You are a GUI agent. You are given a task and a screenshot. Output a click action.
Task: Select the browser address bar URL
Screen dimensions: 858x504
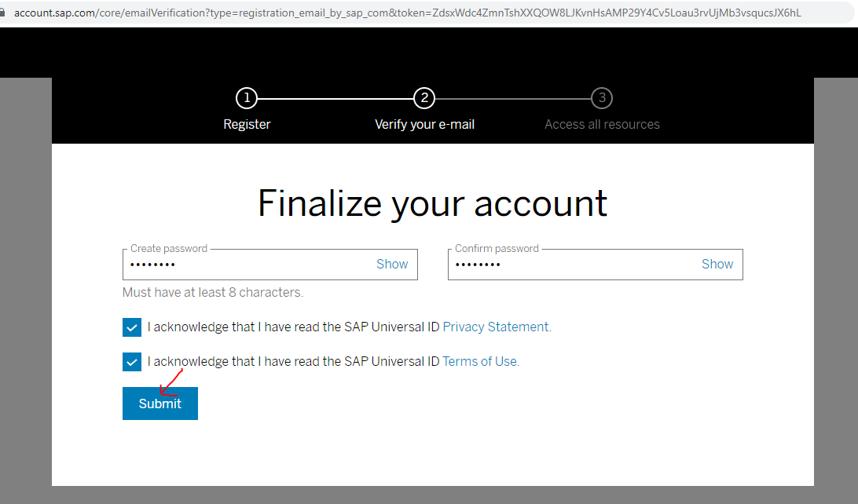tap(408, 13)
